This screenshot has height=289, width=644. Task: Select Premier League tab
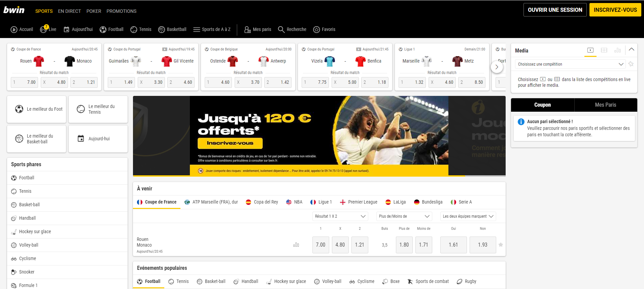(x=359, y=202)
